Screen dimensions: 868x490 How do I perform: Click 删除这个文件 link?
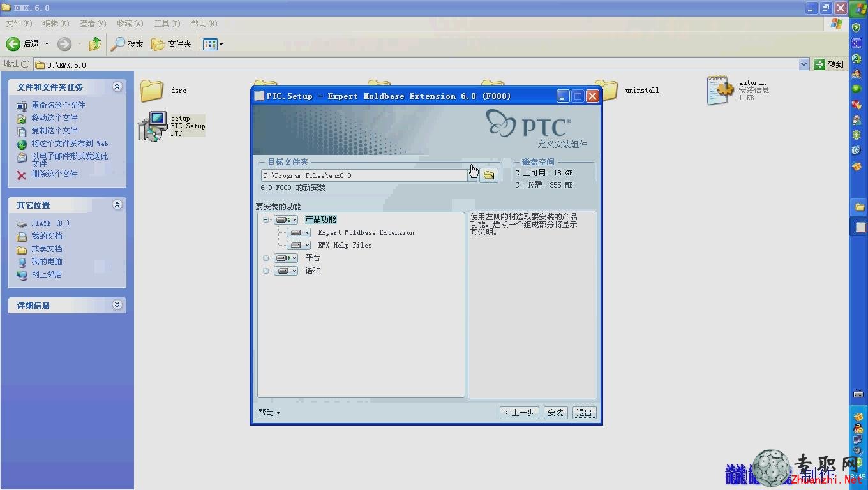pos(54,174)
